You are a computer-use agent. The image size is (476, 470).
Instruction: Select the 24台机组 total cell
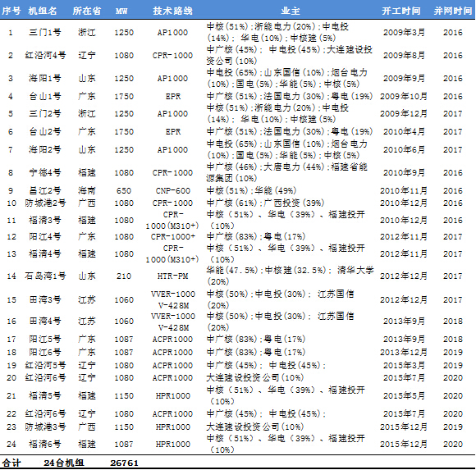coord(64,463)
